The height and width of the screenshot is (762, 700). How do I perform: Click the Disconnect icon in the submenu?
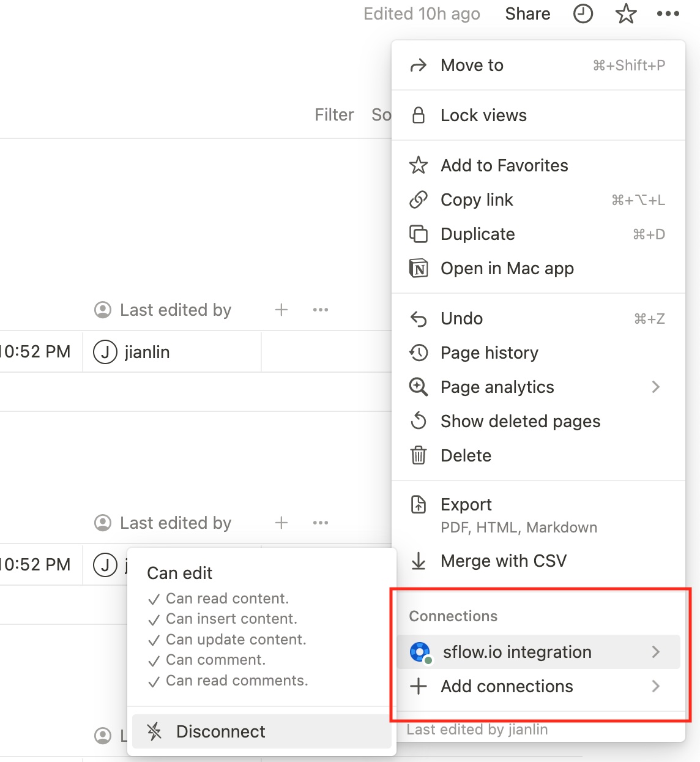coord(154,731)
